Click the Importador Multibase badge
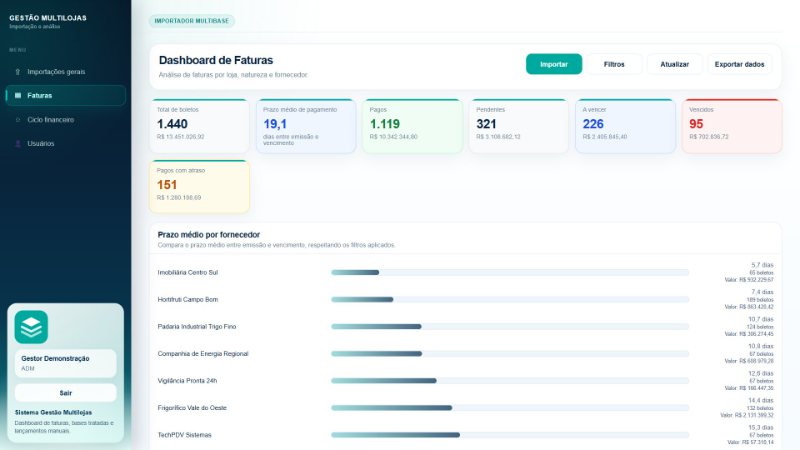The image size is (800, 450). click(x=192, y=21)
